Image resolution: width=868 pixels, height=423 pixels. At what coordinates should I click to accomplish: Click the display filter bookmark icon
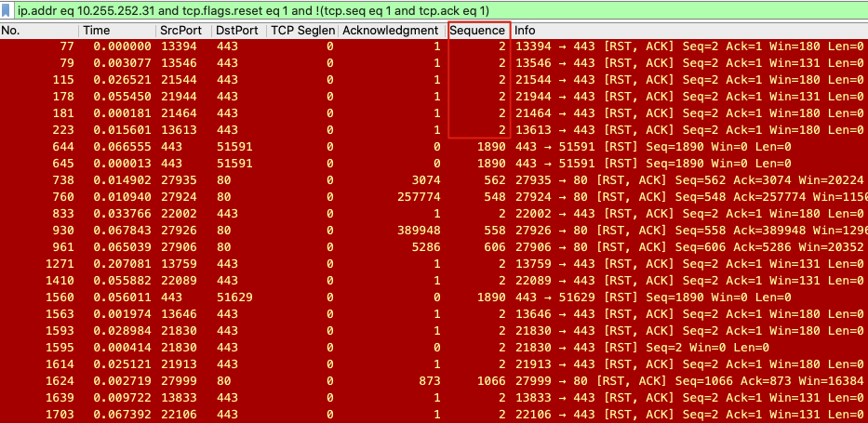[x=7, y=8]
